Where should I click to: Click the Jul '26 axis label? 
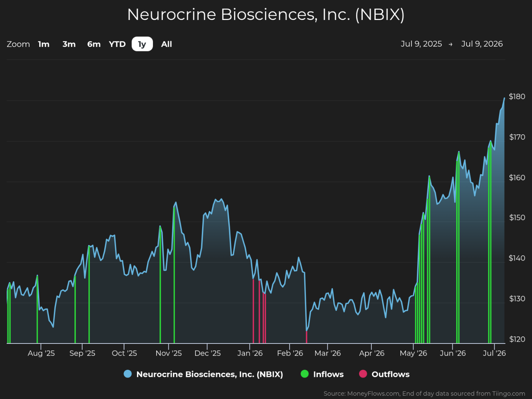click(x=494, y=353)
